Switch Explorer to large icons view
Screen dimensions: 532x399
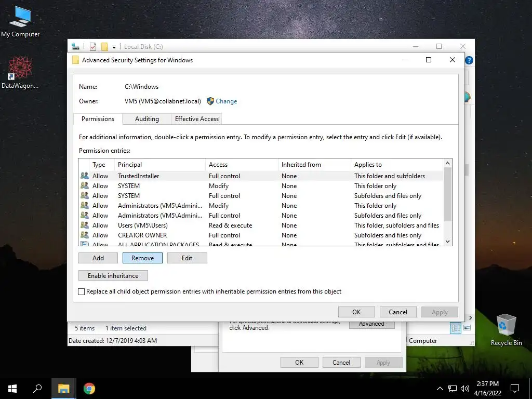pyautogui.click(x=467, y=328)
